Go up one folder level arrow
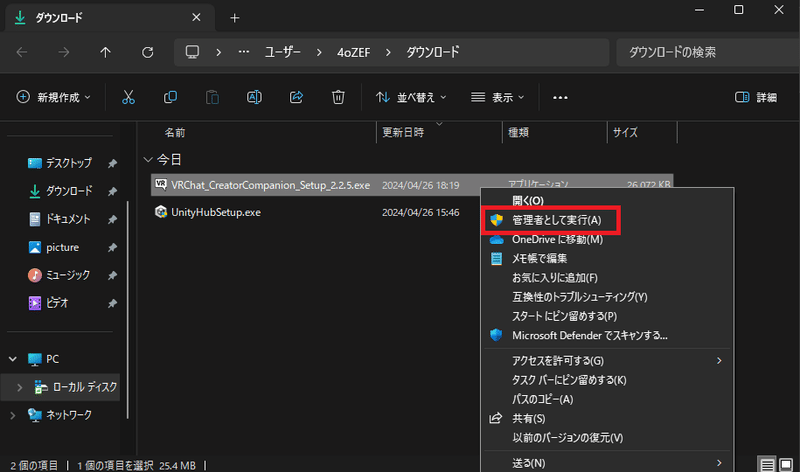This screenshot has width=800, height=472. (105, 52)
